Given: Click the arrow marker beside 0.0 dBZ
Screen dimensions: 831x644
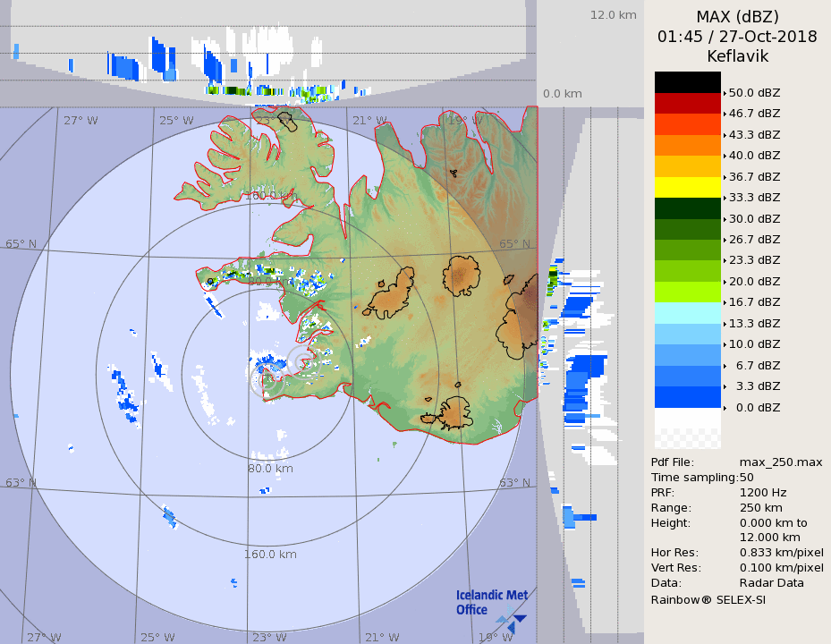Looking at the screenshot, I should click(x=725, y=408).
